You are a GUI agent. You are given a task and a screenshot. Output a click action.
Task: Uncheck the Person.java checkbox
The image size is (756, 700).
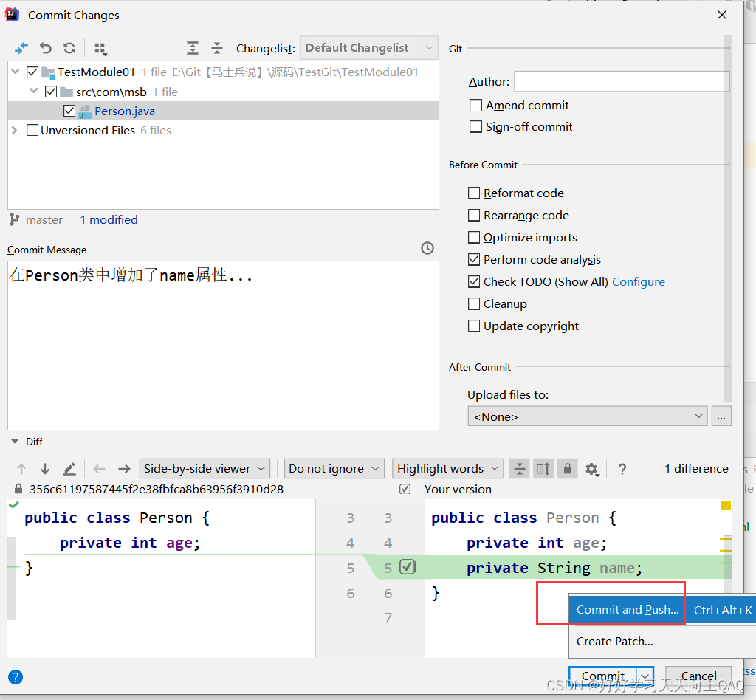tap(69, 111)
